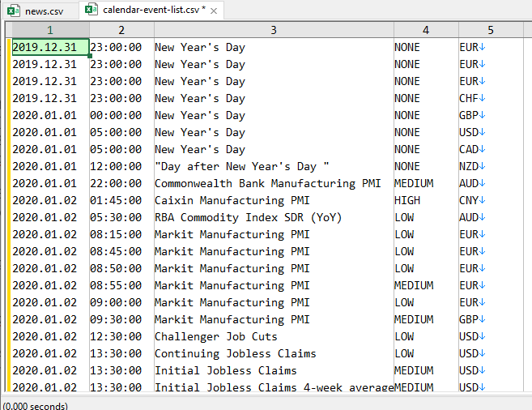Select the 22:00:00 time cell

121,183
